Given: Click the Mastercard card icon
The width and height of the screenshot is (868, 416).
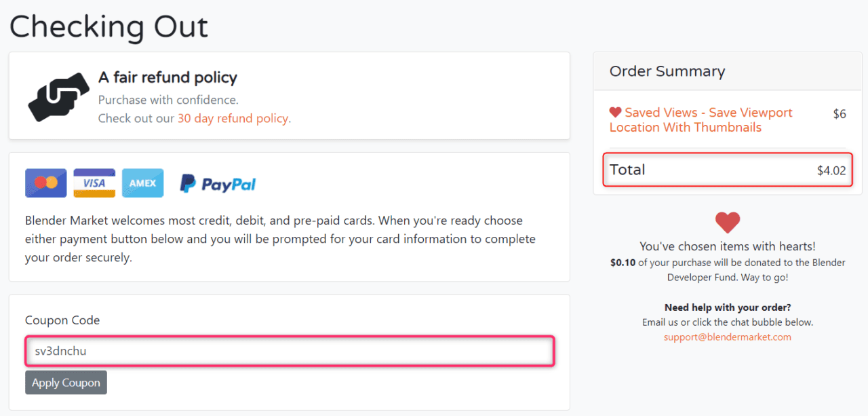Looking at the screenshot, I should tap(46, 183).
